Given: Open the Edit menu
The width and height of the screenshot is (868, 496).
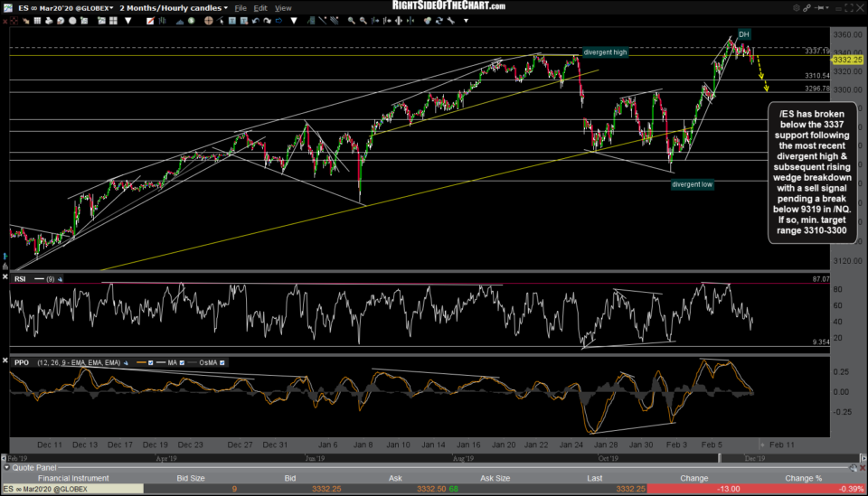Looking at the screenshot, I should 260,8.
